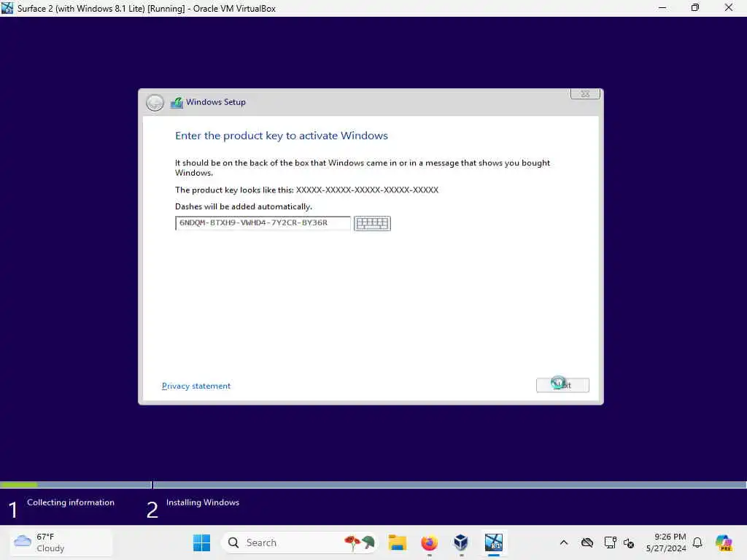Open the clock and date flyout
Viewport: 747px width, 560px height.
[x=666, y=542]
